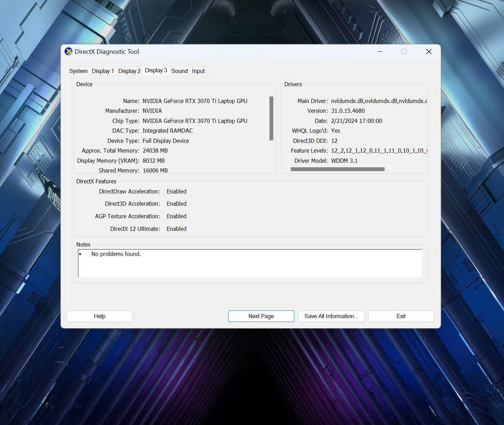Close the DirectX Diagnostic Tool window
Viewport: 504px width, 425px height.
(x=429, y=52)
